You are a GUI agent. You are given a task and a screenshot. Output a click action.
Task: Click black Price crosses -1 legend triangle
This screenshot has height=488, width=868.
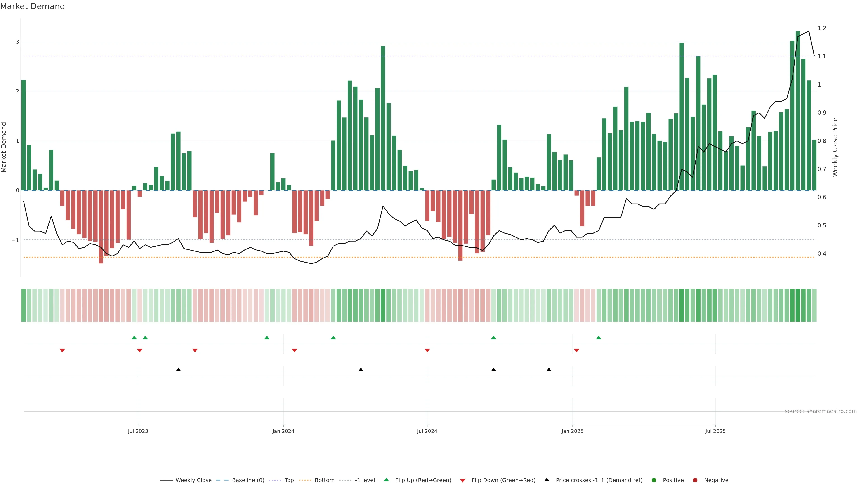[x=547, y=480]
